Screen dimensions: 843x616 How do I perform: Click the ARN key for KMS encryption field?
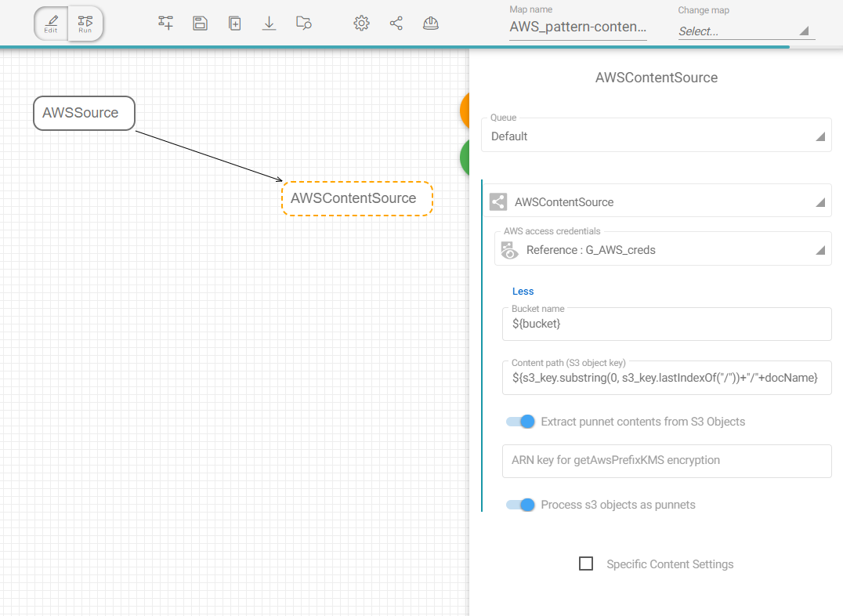tap(667, 461)
